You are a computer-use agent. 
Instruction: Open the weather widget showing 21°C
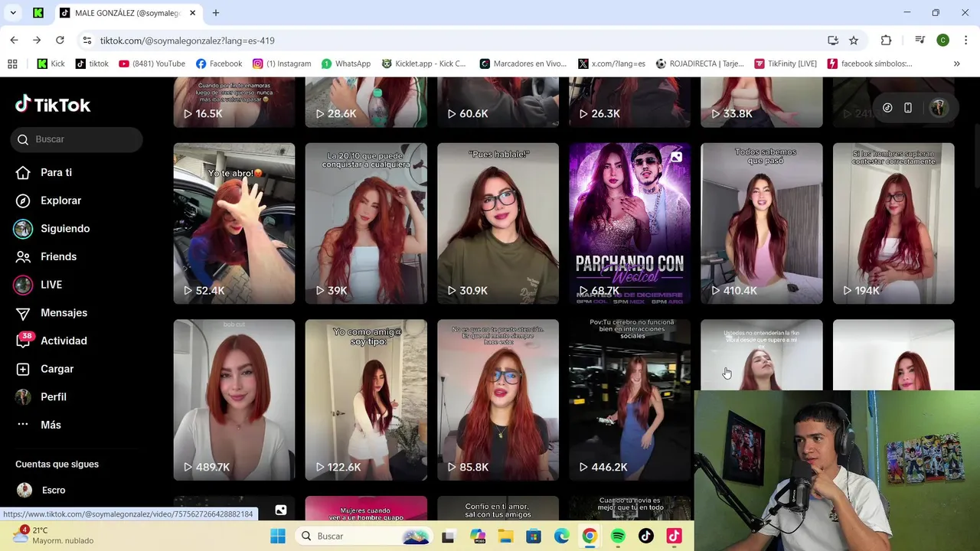pyautogui.click(x=54, y=535)
